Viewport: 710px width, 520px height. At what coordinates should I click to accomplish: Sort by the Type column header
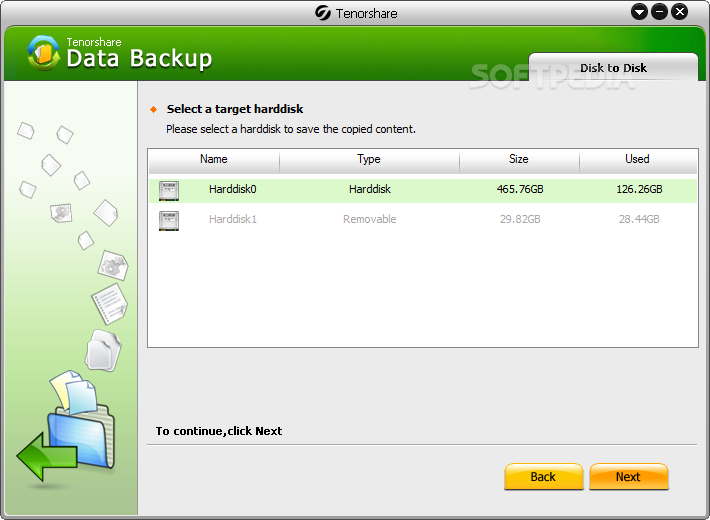[x=369, y=159]
